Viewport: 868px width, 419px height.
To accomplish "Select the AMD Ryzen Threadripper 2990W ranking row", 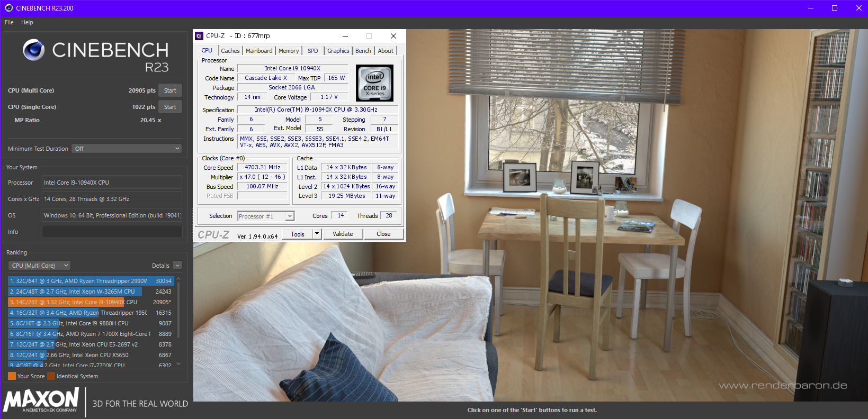I will [x=91, y=281].
